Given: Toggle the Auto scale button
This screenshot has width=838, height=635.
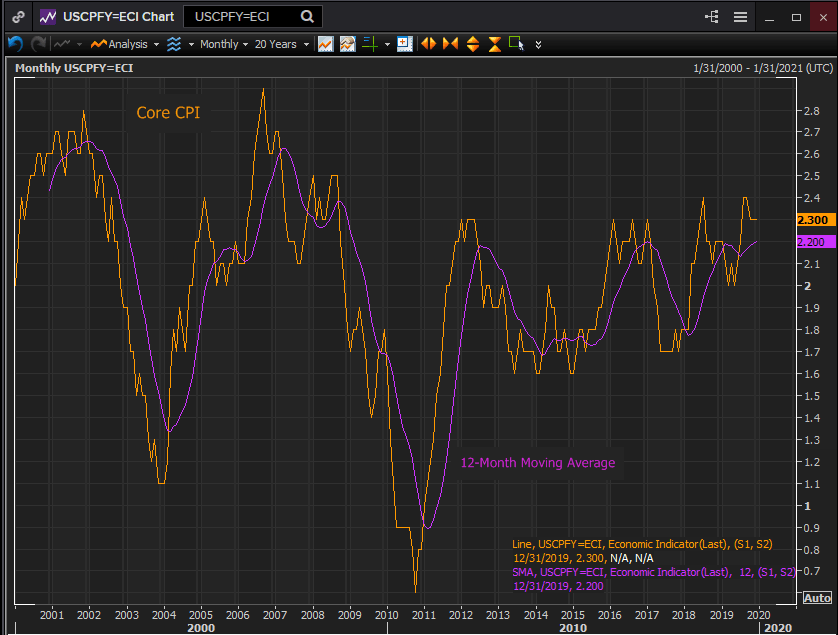Looking at the screenshot, I should tap(816, 598).
